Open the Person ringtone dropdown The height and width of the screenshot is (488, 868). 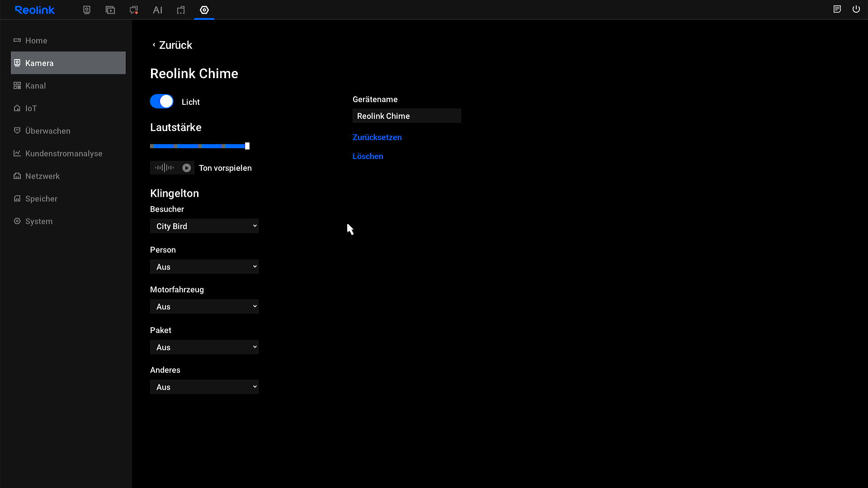point(204,267)
